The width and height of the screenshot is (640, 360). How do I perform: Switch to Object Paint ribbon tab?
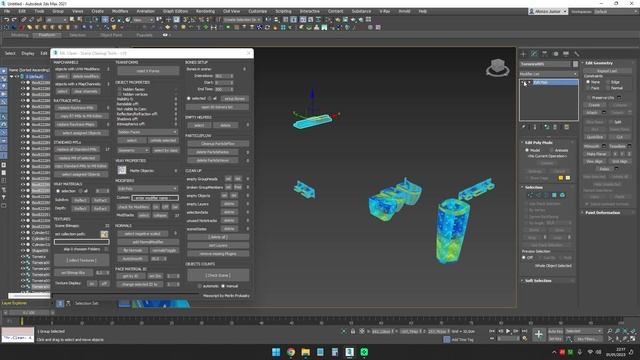coord(111,36)
